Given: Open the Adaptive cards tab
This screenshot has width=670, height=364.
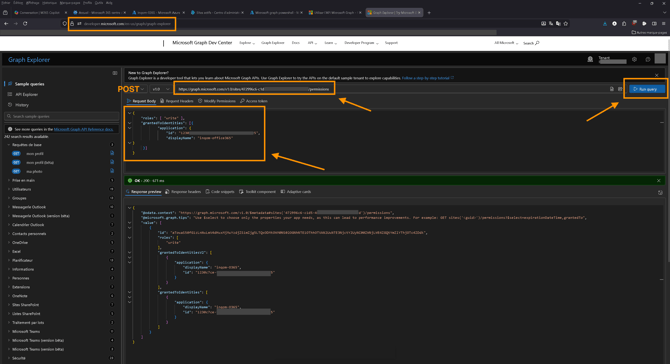Looking at the screenshot, I should (296, 191).
